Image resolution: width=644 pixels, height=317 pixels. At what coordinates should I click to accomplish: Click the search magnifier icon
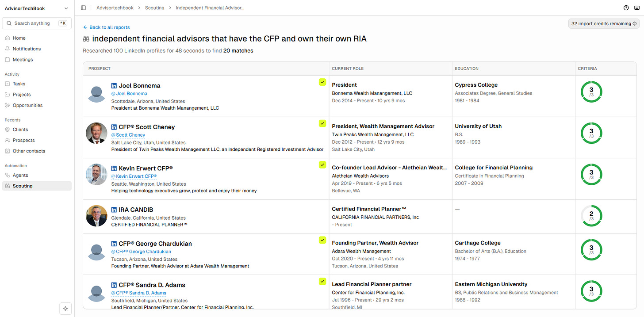pos(9,23)
